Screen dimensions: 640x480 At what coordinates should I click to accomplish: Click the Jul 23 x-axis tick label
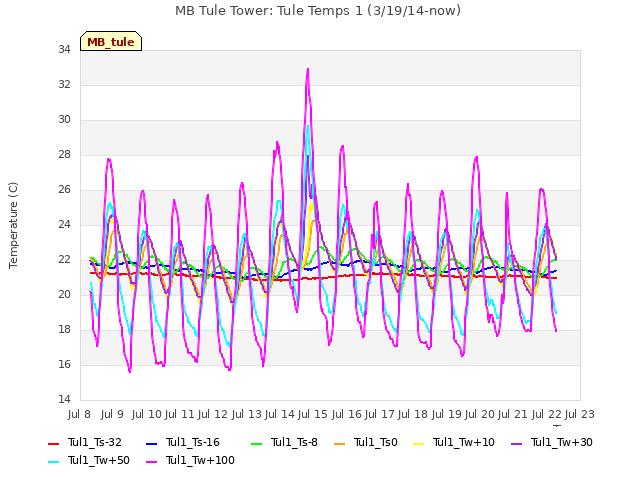[x=580, y=414]
